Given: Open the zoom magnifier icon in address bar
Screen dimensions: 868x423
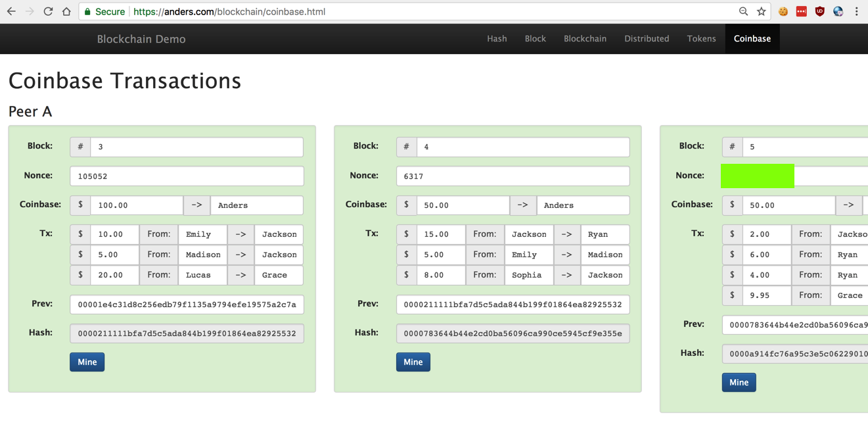Looking at the screenshot, I should (743, 11).
